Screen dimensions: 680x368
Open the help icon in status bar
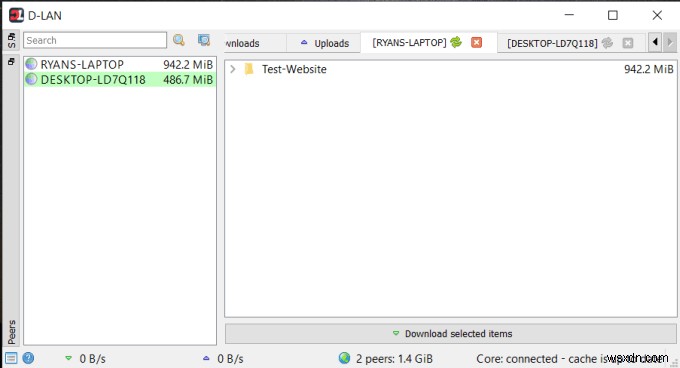[28, 358]
